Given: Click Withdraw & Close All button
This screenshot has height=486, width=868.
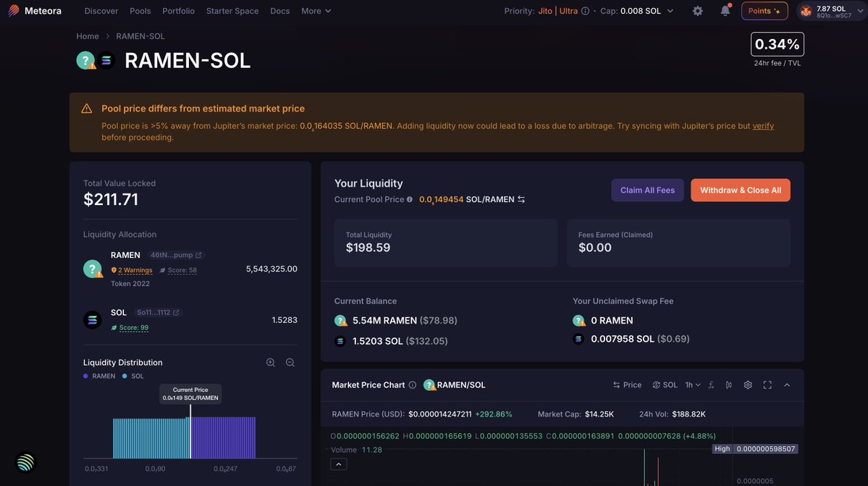Looking at the screenshot, I should pyautogui.click(x=740, y=190).
